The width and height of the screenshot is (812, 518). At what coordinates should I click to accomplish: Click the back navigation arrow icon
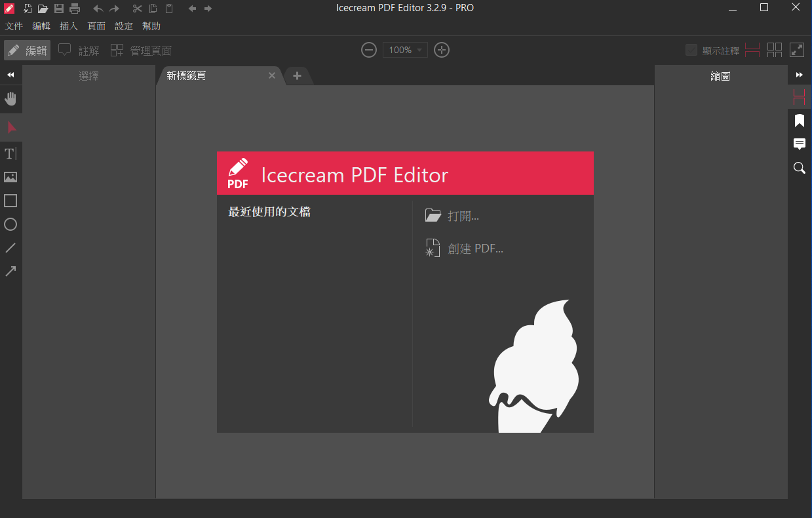(192, 9)
